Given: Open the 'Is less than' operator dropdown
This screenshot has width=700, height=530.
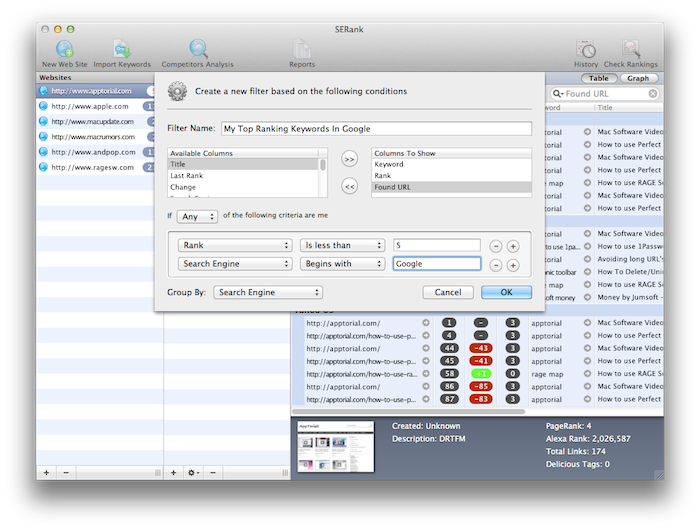Looking at the screenshot, I should coord(342,245).
